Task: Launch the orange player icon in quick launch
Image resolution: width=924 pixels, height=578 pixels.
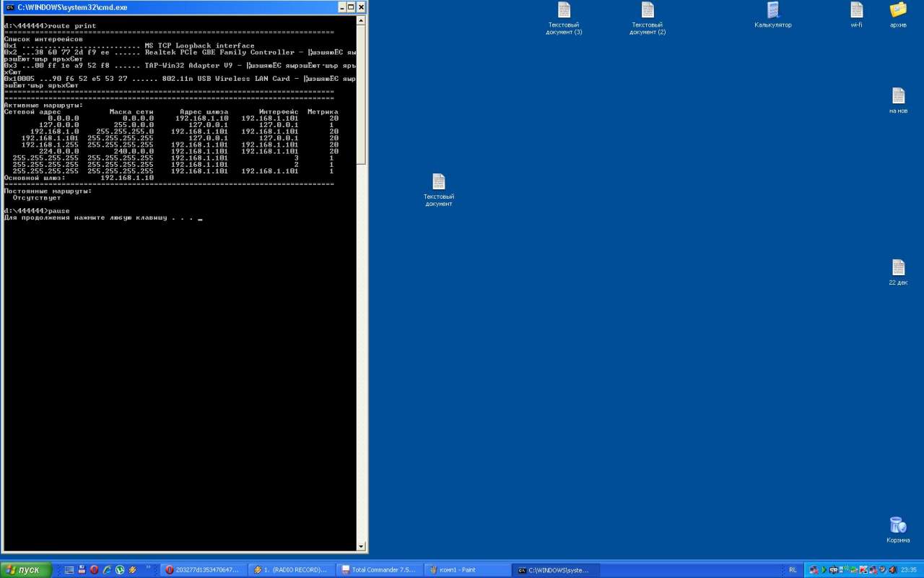Action: (x=132, y=570)
